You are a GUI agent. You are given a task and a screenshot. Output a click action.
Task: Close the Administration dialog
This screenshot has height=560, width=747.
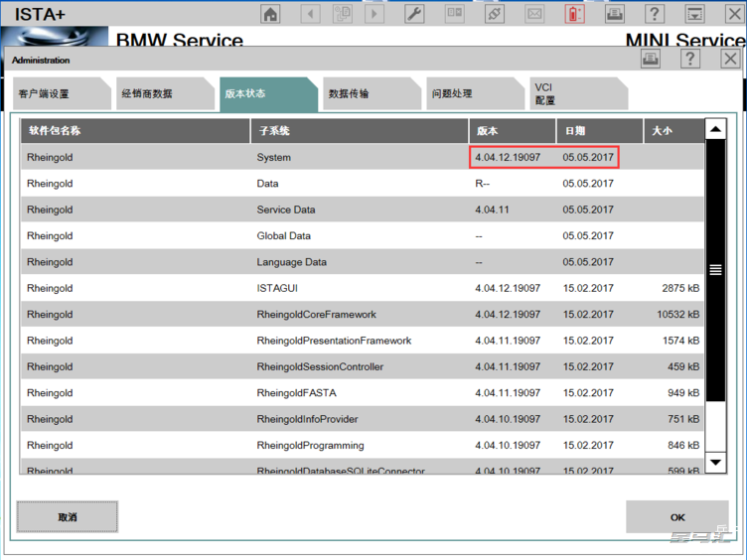point(730,59)
